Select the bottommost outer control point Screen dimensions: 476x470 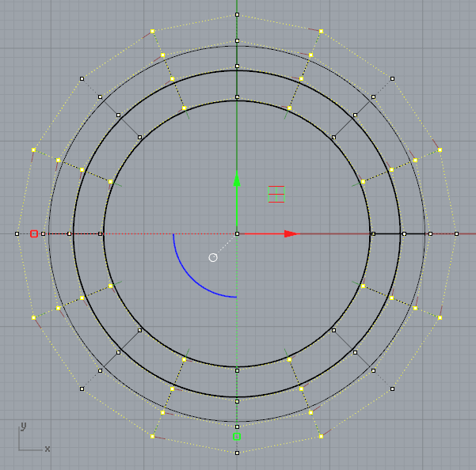(237, 453)
